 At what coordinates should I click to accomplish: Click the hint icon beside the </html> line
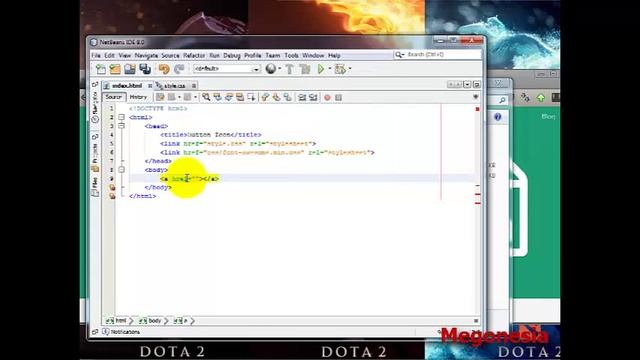pyautogui.click(x=111, y=196)
